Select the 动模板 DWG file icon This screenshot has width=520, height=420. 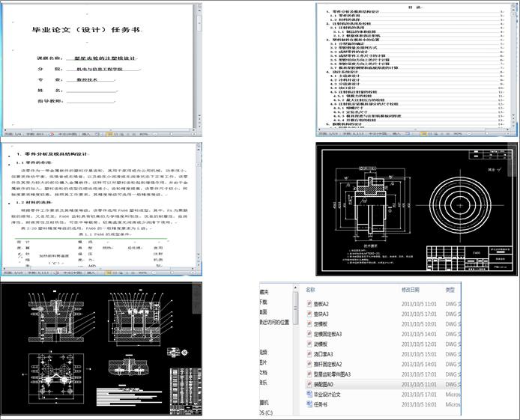(309, 344)
